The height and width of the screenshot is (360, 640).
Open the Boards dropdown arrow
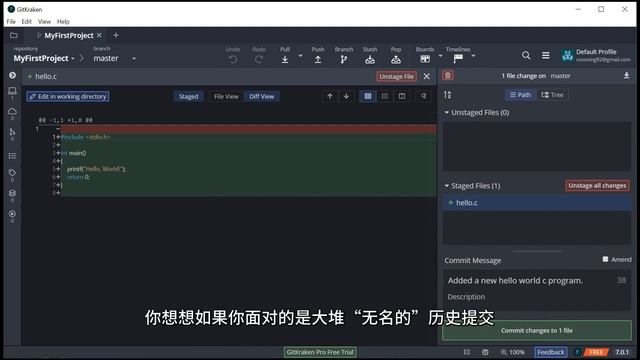440,56
